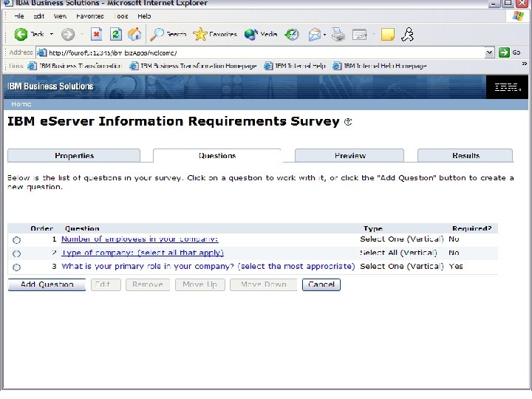Select radio button for question 3
The width and height of the screenshot is (532, 399).
tap(16, 267)
